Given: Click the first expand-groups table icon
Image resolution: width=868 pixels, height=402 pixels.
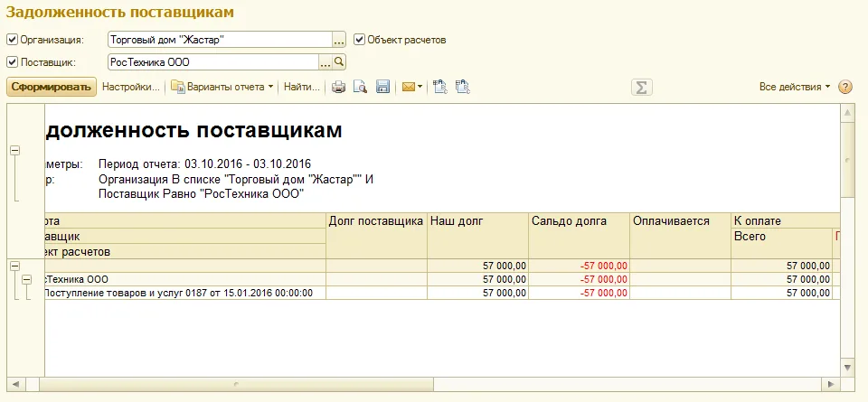Looking at the screenshot, I should pos(440,87).
